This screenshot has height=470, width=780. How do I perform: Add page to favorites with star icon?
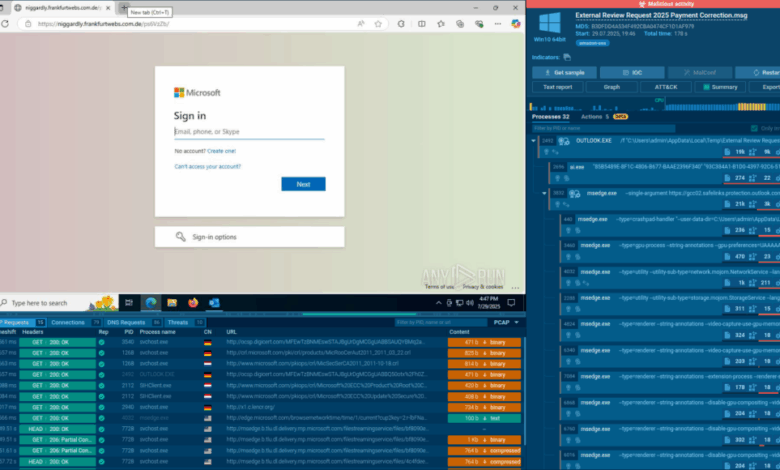point(378,23)
